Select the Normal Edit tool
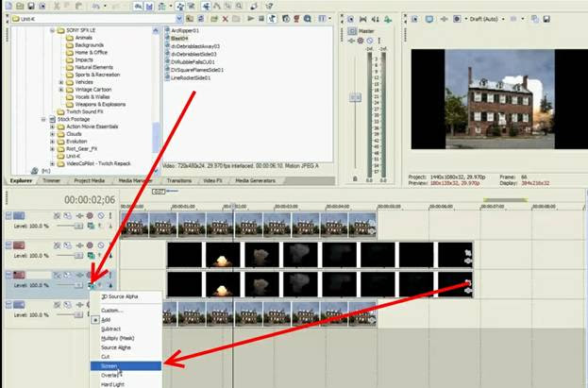588x388 pixels. (x=207, y=6)
